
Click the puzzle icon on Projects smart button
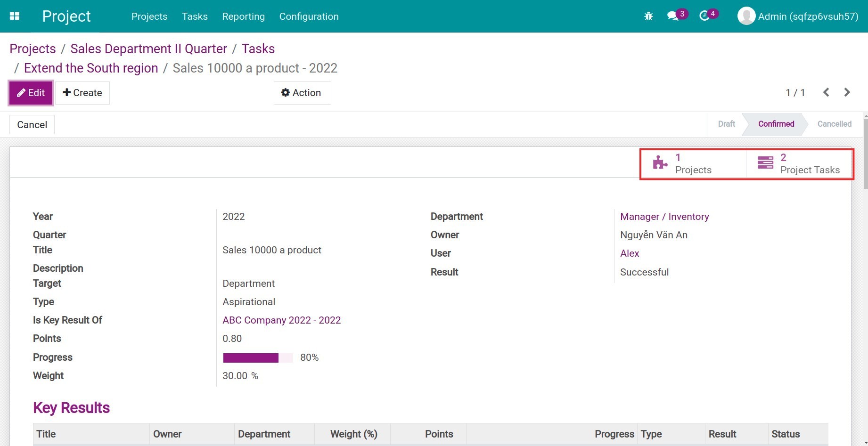pos(659,163)
